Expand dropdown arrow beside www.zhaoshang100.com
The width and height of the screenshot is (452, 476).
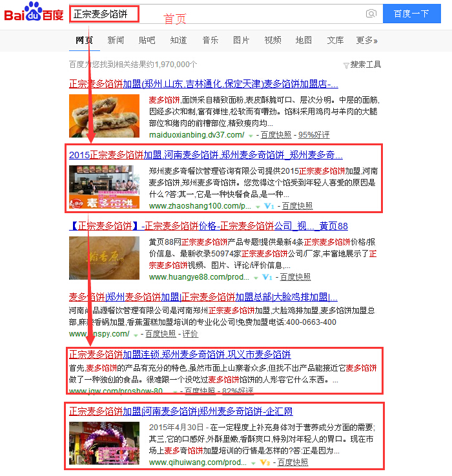point(258,207)
